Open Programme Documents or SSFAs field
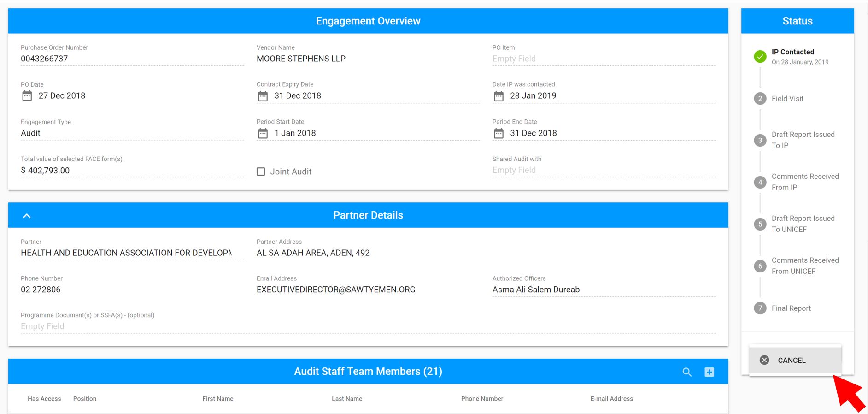 pos(368,326)
